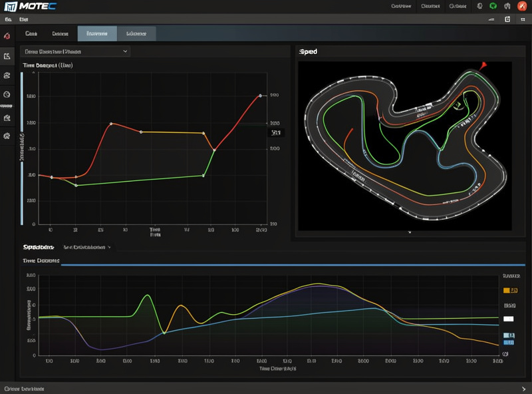Click the notification icon left of green circle
The height and width of the screenshot is (394, 532).
point(479,6)
